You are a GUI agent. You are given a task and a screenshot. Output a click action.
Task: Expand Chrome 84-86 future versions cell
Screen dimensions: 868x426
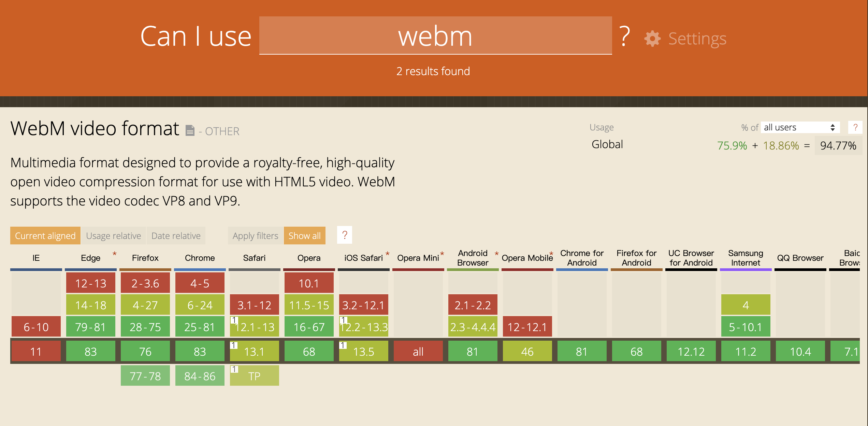point(200,376)
